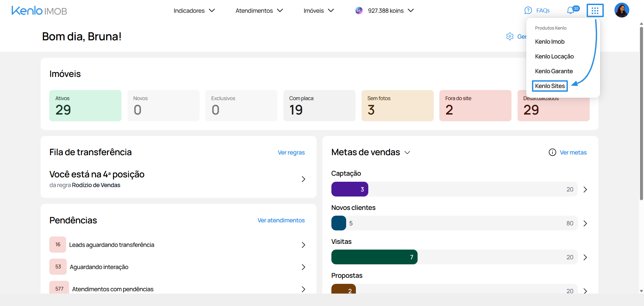Click the Ver metas link
This screenshot has height=306, width=644.
click(573, 152)
